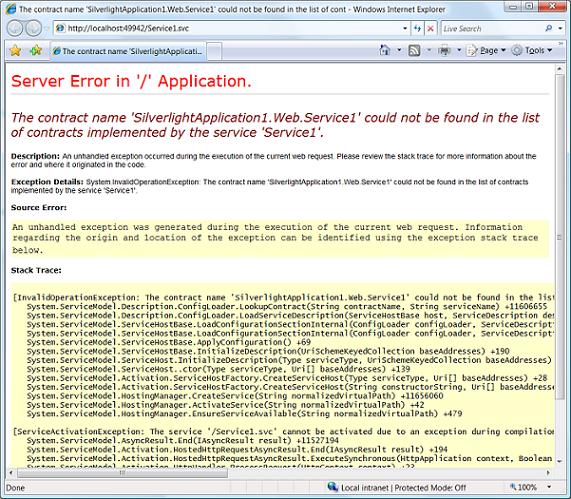Click the 'Description:' label
Screen dimensions: 571x499
coord(35,156)
